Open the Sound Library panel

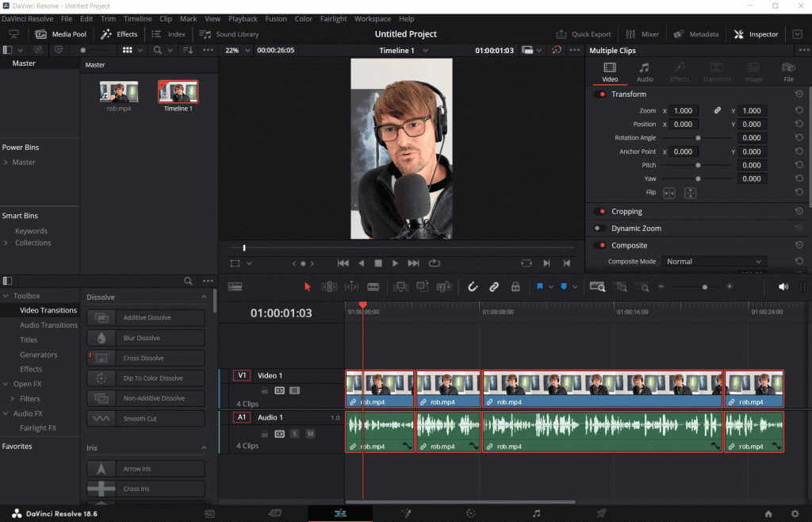229,34
